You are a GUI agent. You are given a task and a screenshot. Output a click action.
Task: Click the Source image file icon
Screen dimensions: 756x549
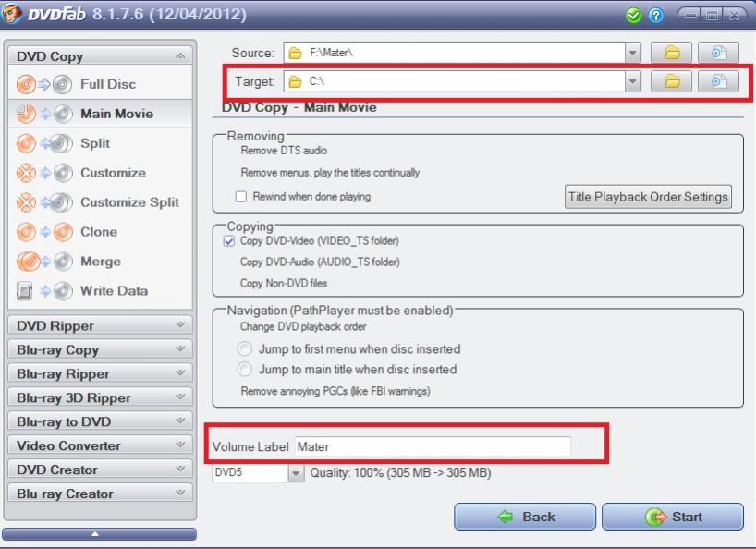tap(718, 53)
